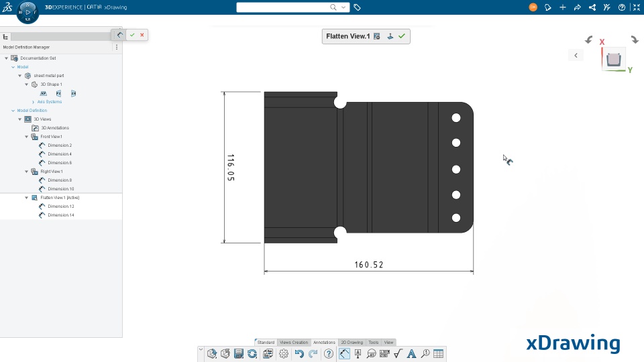
Task: Select the Text letter A tool
Action: 411,353
